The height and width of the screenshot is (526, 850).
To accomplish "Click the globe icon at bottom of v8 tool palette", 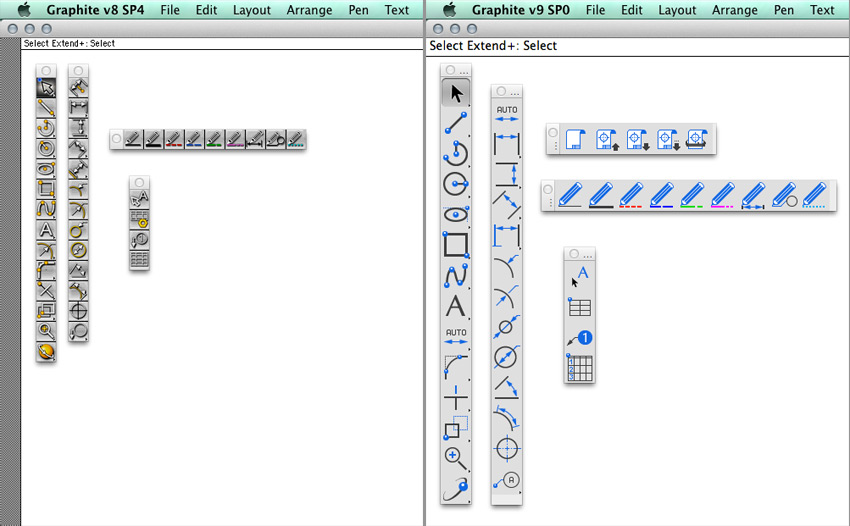I will tap(46, 351).
